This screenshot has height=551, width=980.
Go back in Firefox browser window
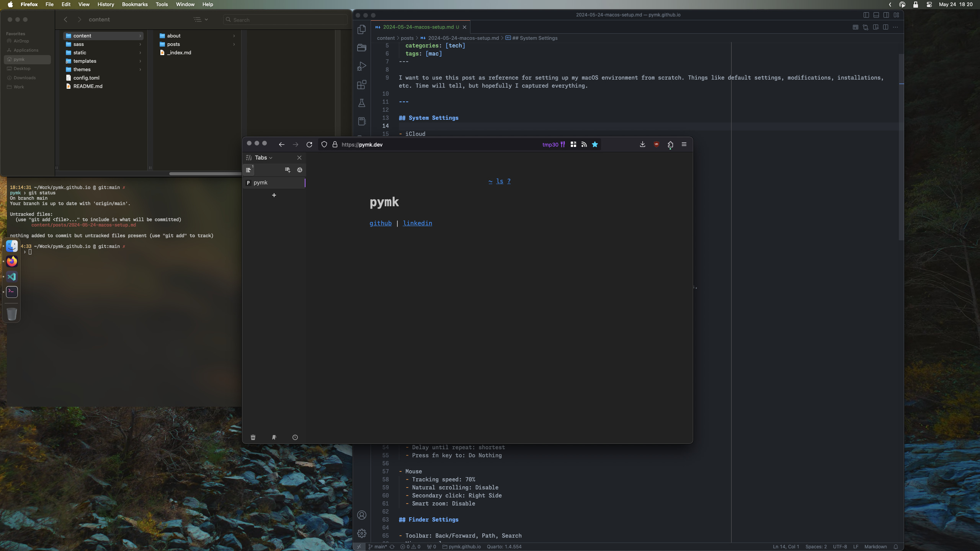coord(282,144)
